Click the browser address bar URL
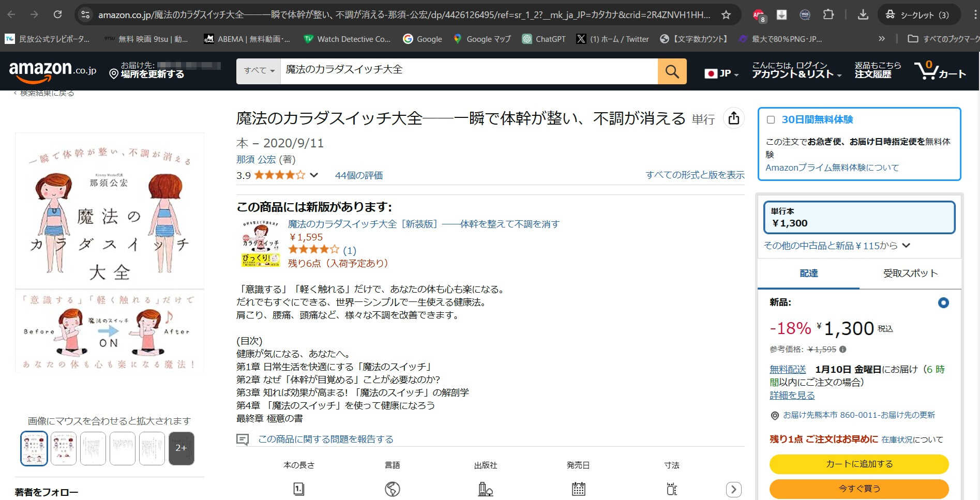980x500 pixels. 404,14
